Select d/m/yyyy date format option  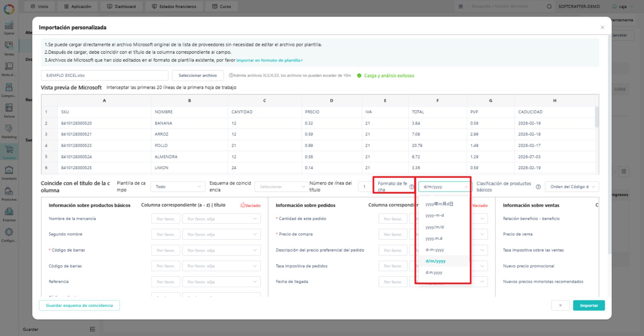[444, 261]
